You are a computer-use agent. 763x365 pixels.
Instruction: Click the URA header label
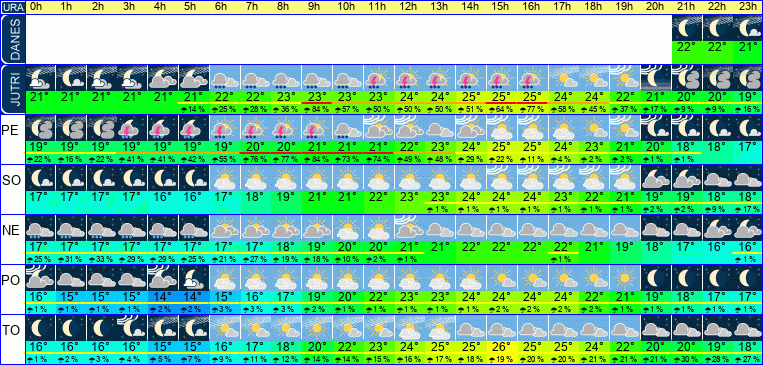point(12,7)
